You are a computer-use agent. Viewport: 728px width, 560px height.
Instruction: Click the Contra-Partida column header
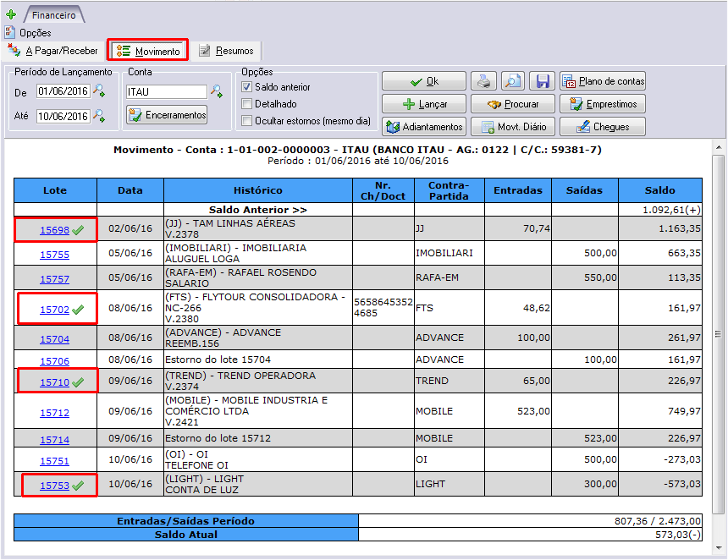pyautogui.click(x=449, y=190)
